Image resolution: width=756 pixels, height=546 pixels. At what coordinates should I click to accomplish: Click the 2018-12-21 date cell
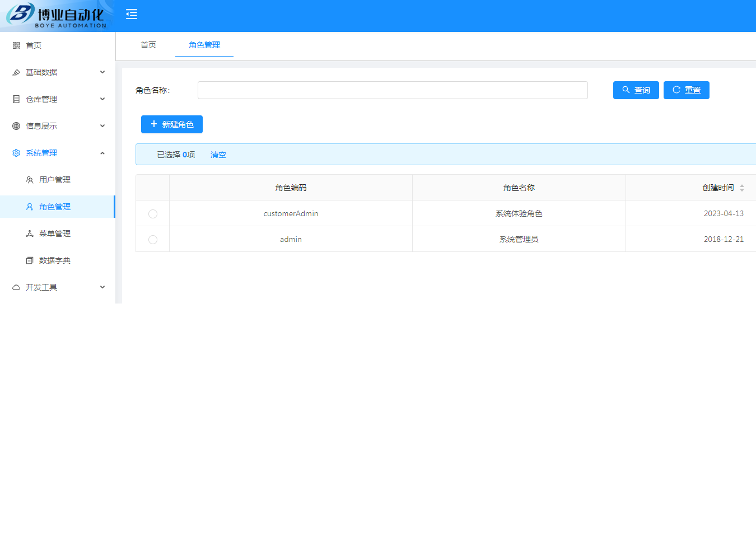click(724, 239)
